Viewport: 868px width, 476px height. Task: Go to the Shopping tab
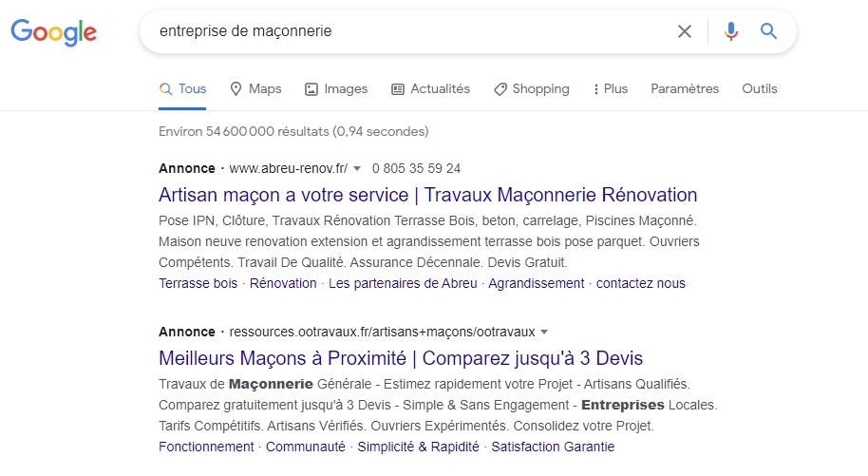point(531,88)
